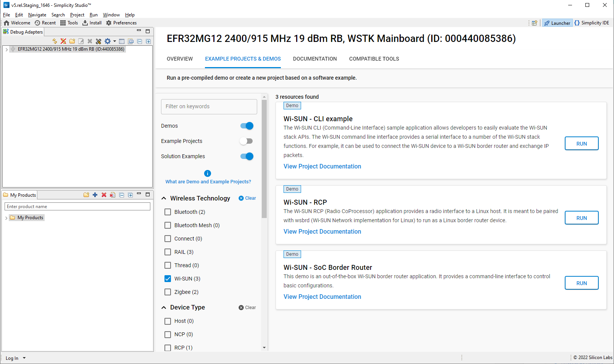The height and width of the screenshot is (364, 614).
Task: Run the Wi-SUN RCP demo
Action: 581,218
